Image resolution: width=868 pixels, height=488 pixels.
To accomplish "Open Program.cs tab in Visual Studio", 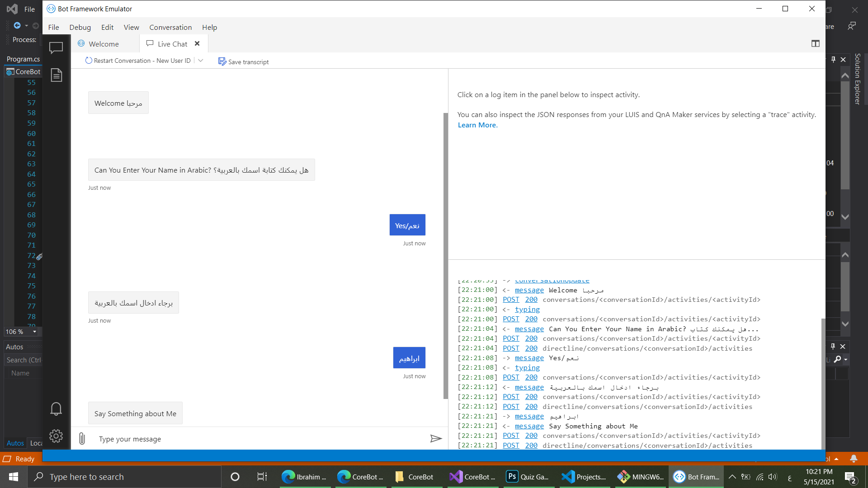I will tap(23, 59).
